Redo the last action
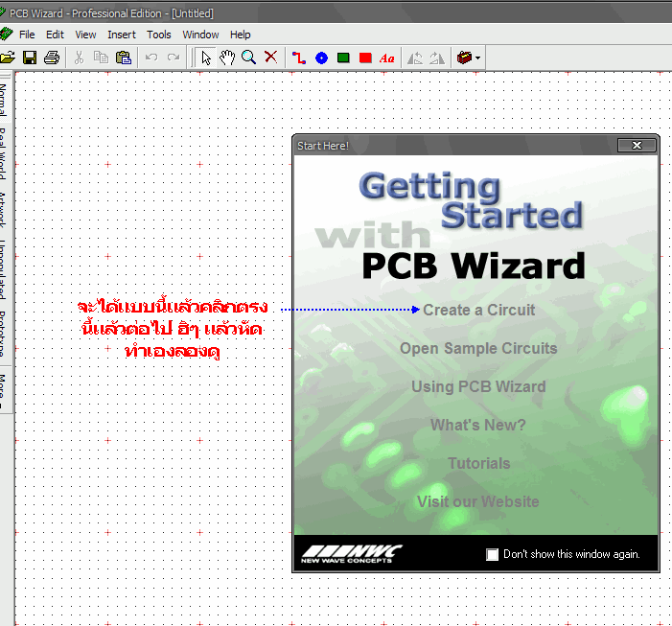This screenshot has height=626, width=672. click(x=174, y=58)
